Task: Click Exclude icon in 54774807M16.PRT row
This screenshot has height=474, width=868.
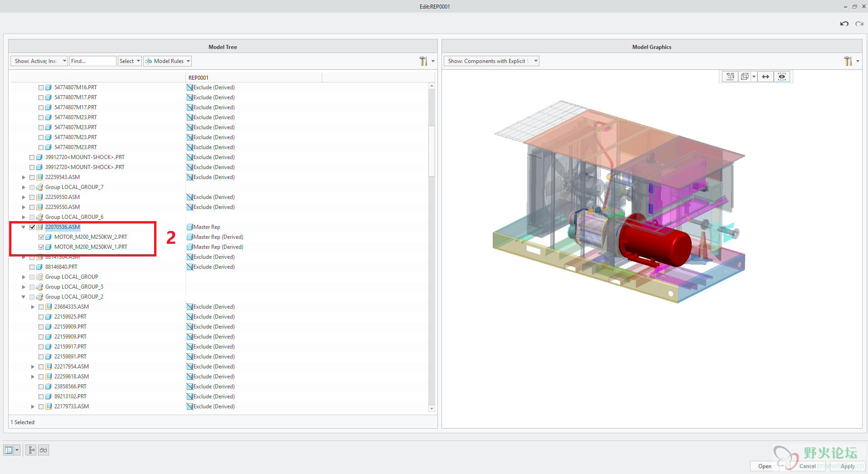Action: [190, 87]
